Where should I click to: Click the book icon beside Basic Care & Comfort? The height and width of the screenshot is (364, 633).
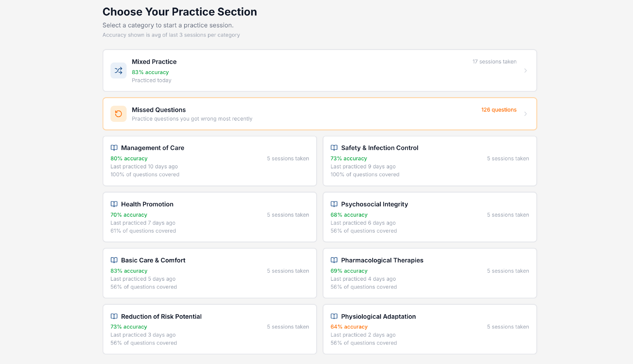click(114, 260)
